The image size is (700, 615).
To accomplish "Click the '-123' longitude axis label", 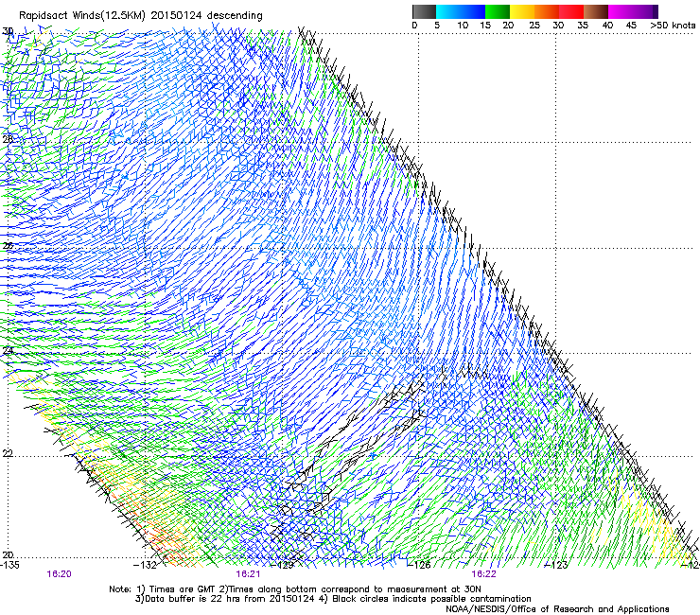I will 556,565.
